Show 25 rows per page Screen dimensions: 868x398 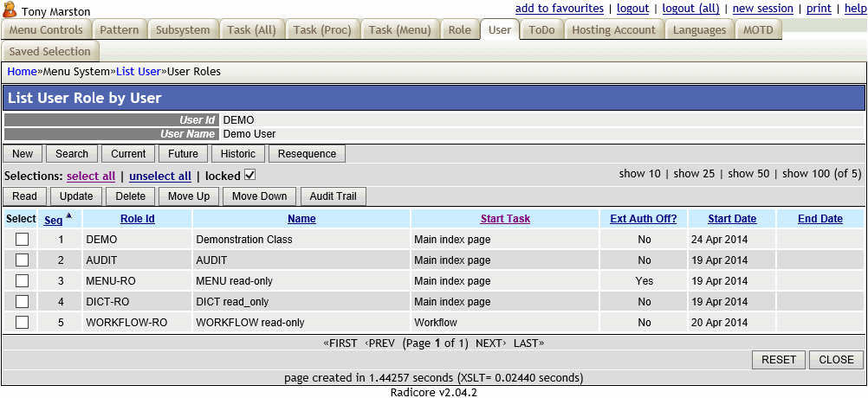point(694,174)
